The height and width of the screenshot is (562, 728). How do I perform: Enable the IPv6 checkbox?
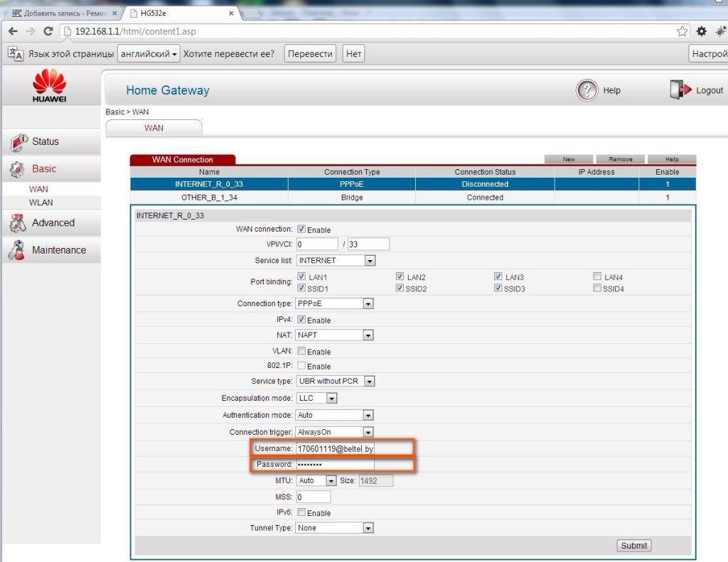(301, 512)
